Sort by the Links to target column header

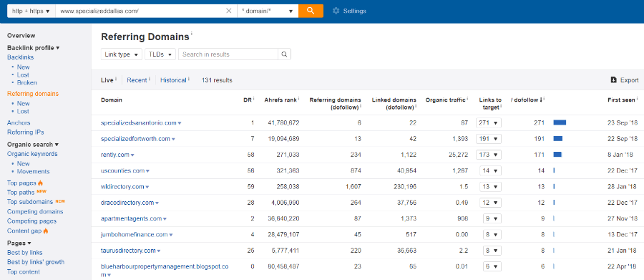pos(490,103)
